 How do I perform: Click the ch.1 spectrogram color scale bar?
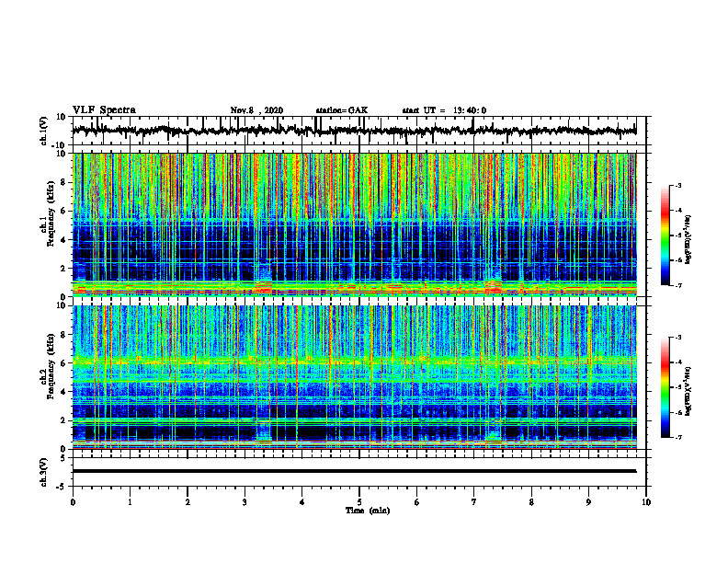pyautogui.click(x=665, y=236)
